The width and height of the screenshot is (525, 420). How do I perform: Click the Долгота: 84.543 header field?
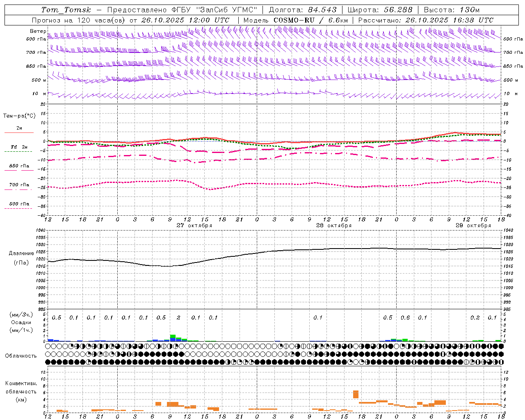[303, 10]
